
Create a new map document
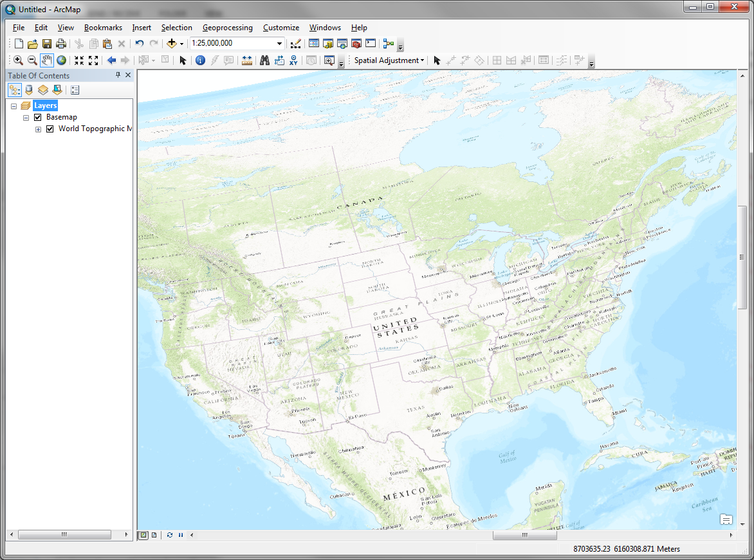[x=19, y=44]
